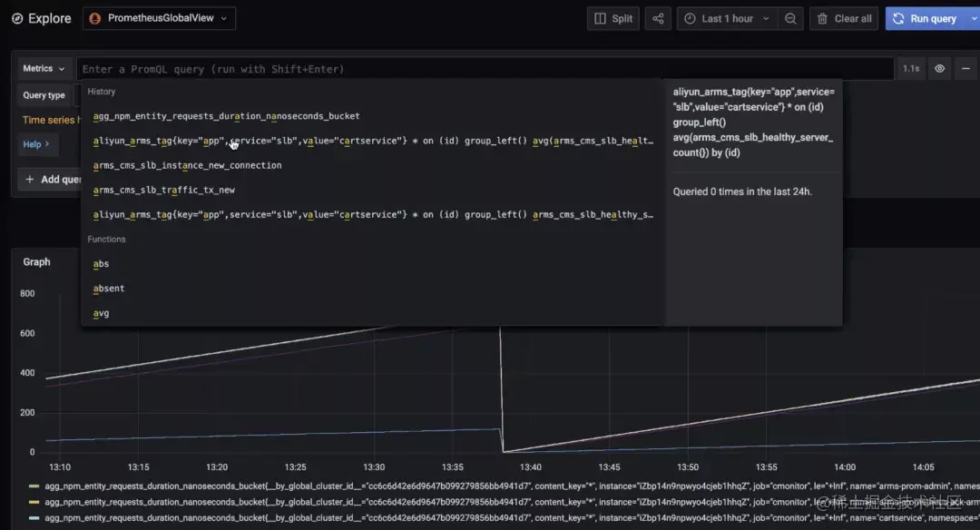Focus the PromQL query input field

pyautogui.click(x=485, y=69)
